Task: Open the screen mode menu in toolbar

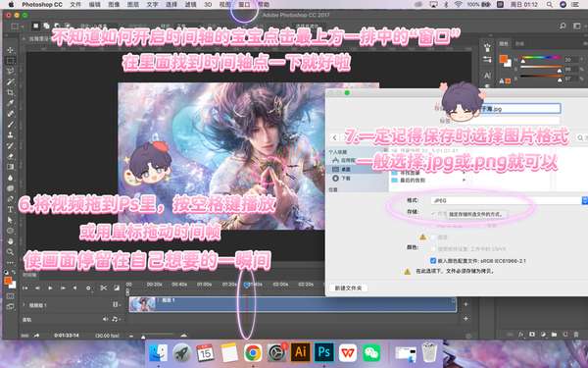Action: coord(11,307)
